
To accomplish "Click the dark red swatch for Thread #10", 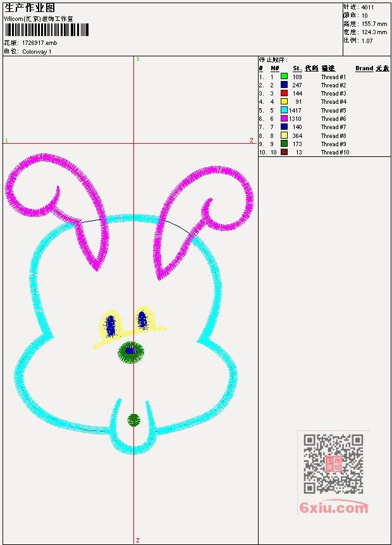I will pos(284,153).
